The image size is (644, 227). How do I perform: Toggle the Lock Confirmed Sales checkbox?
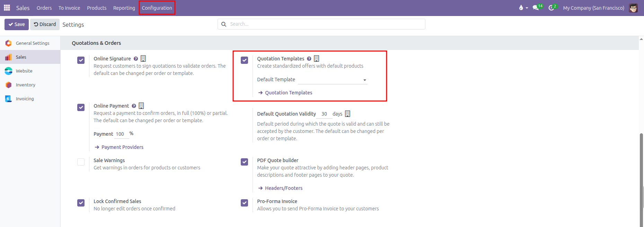coord(81,203)
